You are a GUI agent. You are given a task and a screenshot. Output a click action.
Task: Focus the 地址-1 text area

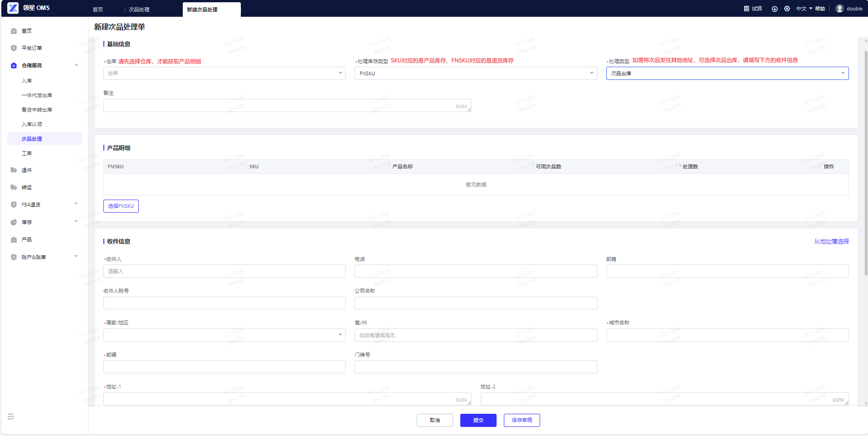click(x=288, y=399)
